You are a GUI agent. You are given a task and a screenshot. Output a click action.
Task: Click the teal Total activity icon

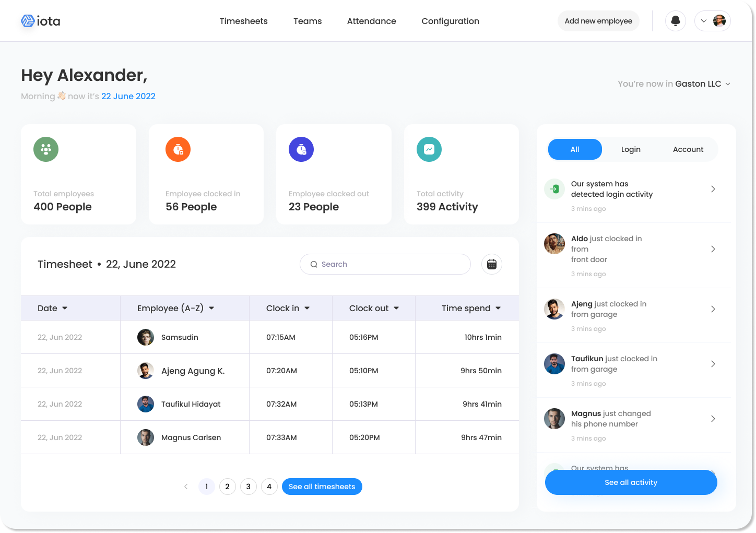(x=429, y=149)
